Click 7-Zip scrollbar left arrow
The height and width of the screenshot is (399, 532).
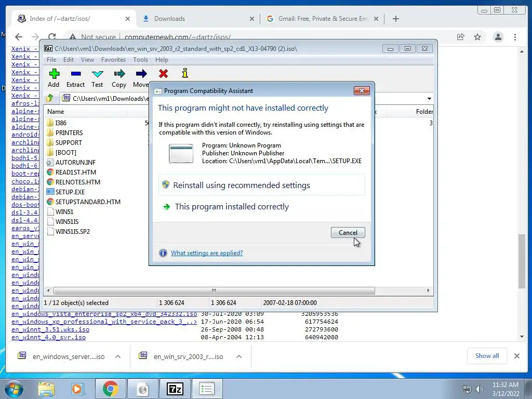click(48, 291)
